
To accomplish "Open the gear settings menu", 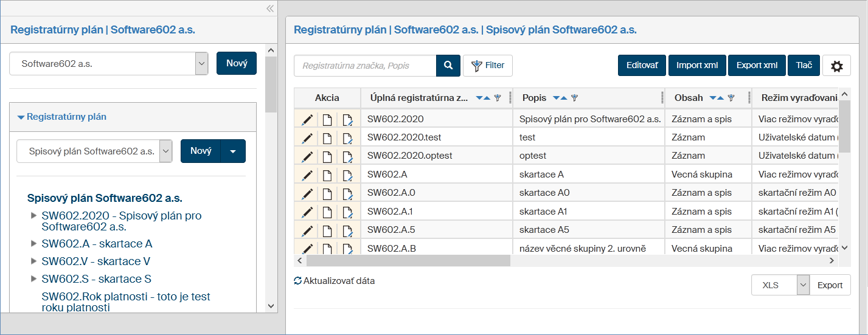I will (836, 66).
